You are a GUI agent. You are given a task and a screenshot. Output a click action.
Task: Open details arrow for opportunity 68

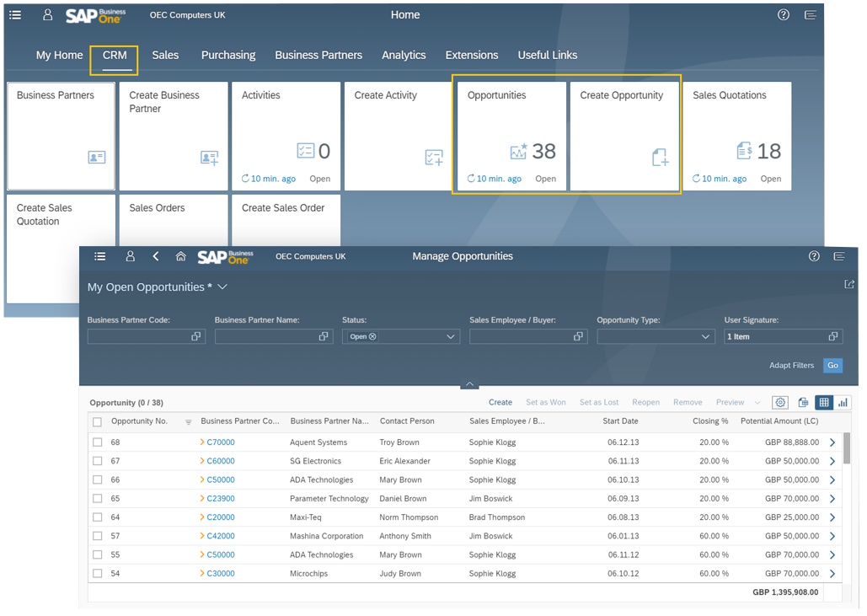click(x=832, y=442)
